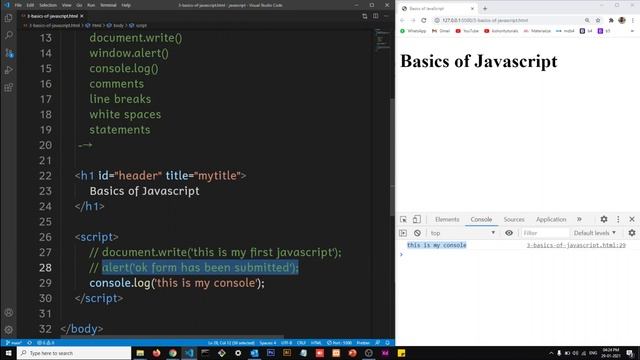Open Run and Debug view
The width and height of the screenshot is (640, 360).
click(x=9, y=70)
